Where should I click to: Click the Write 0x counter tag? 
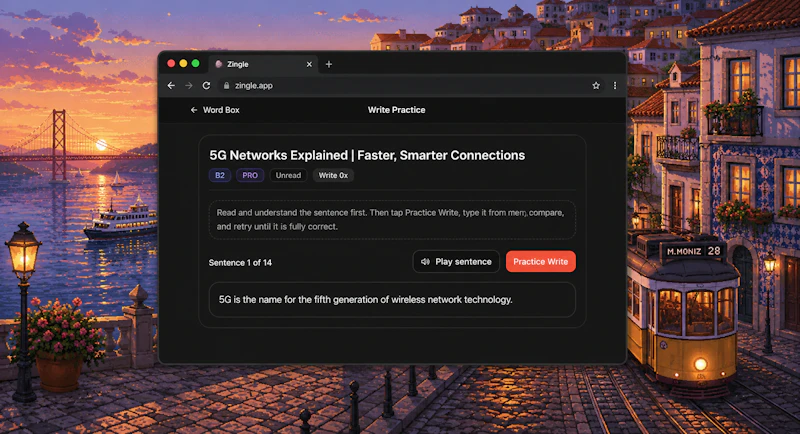333,175
